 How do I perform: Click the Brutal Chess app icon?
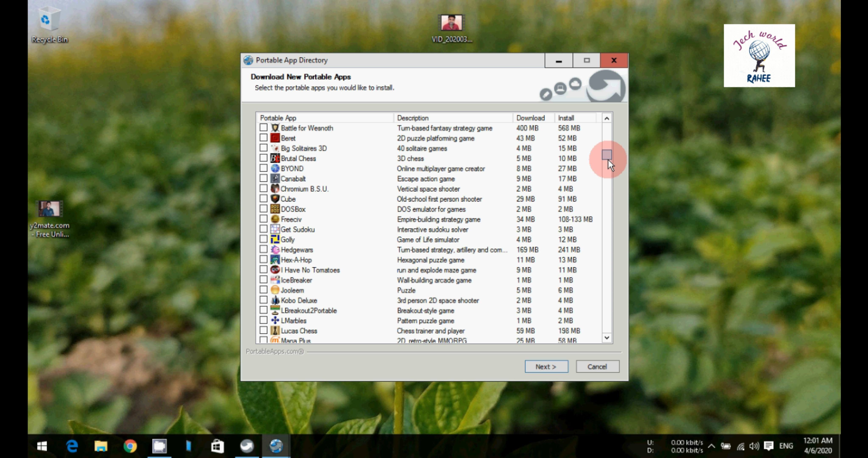click(275, 158)
